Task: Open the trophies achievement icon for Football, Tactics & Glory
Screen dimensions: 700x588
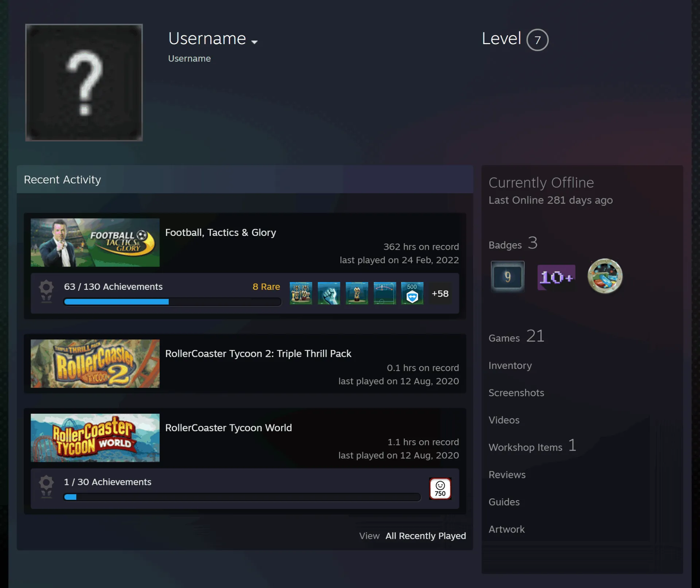Action: (301, 293)
